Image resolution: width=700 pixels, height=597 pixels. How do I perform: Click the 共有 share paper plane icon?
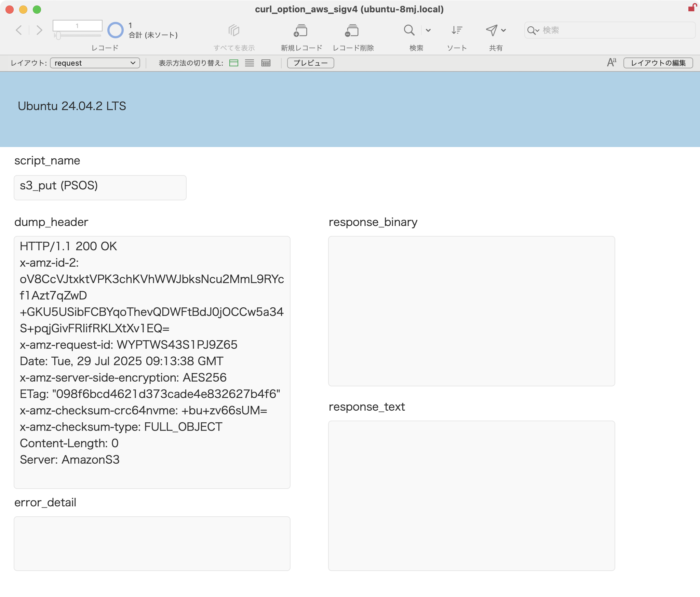click(x=492, y=30)
